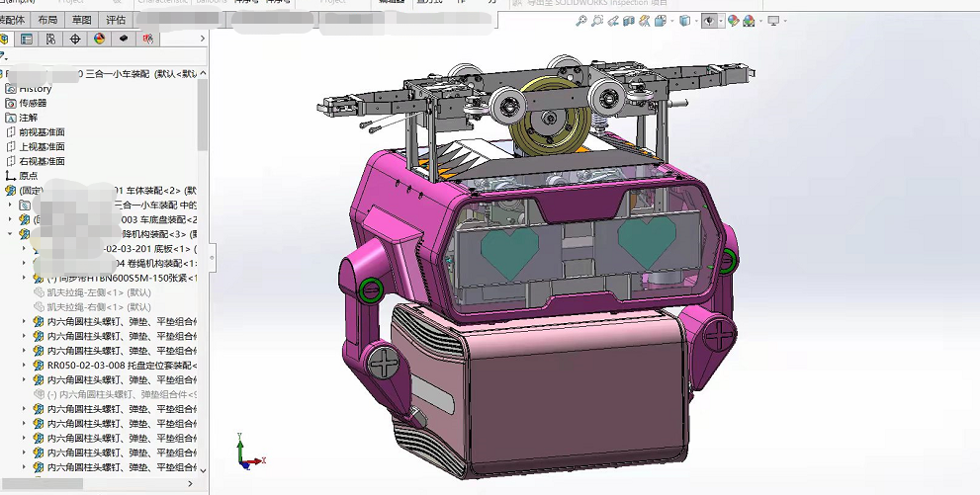Open the PropertyManager tab icon
Viewport: 980px width, 495px height.
coord(27,40)
